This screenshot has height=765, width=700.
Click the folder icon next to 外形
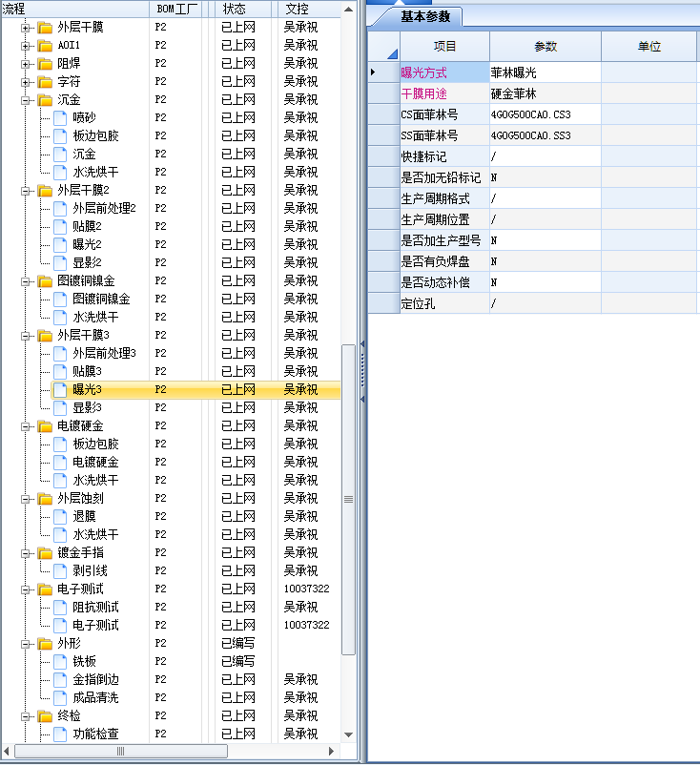pos(45,643)
